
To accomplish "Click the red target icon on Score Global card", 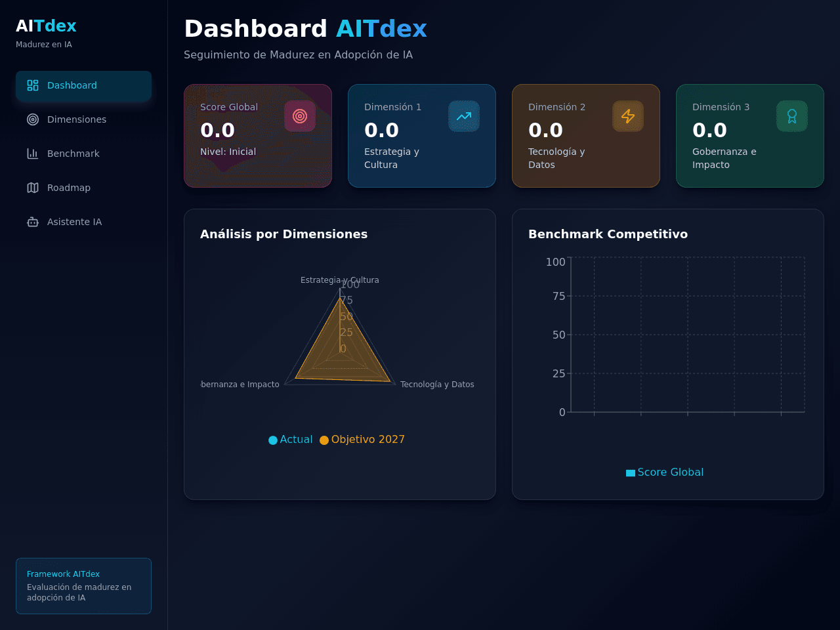I will point(300,116).
